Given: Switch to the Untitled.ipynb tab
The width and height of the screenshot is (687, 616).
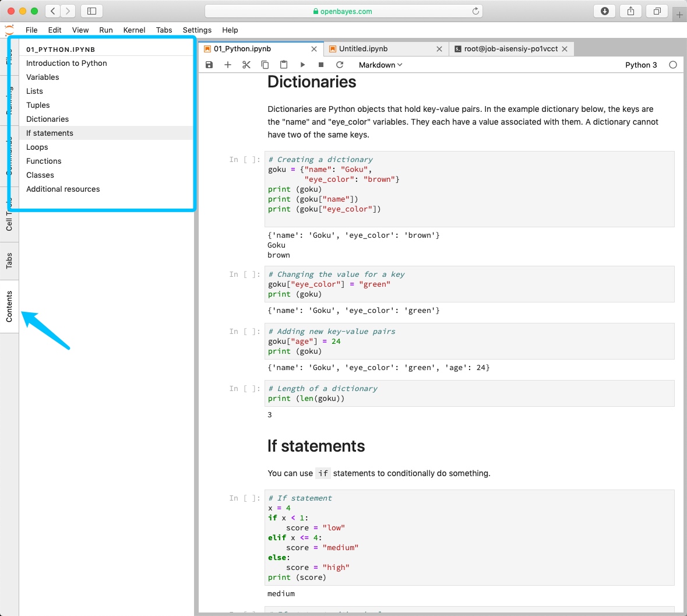Looking at the screenshot, I should (x=364, y=49).
